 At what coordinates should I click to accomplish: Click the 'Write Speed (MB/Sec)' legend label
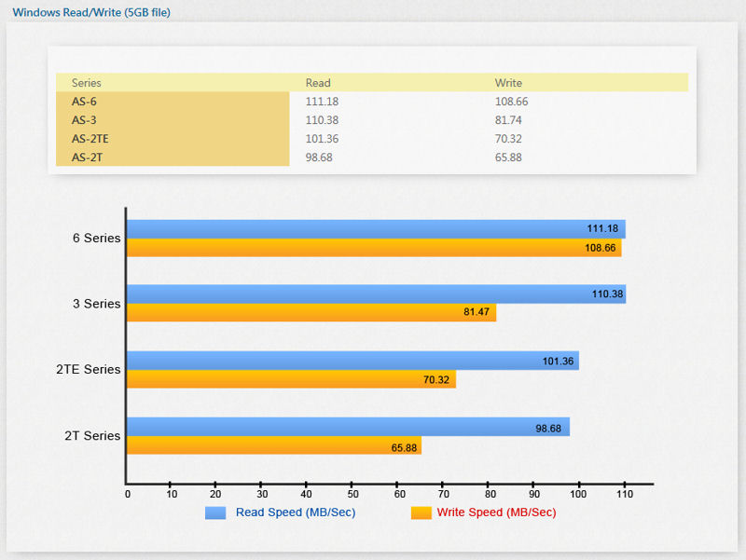[x=496, y=512]
